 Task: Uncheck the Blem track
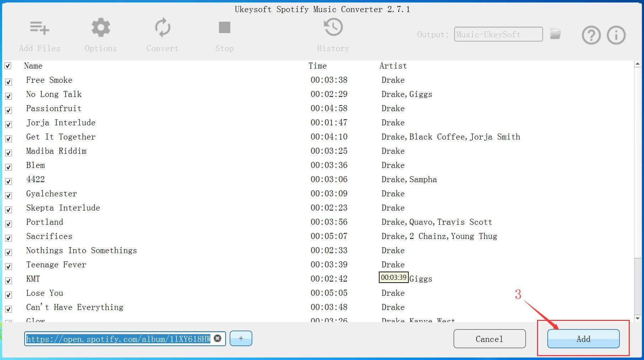tap(9, 167)
